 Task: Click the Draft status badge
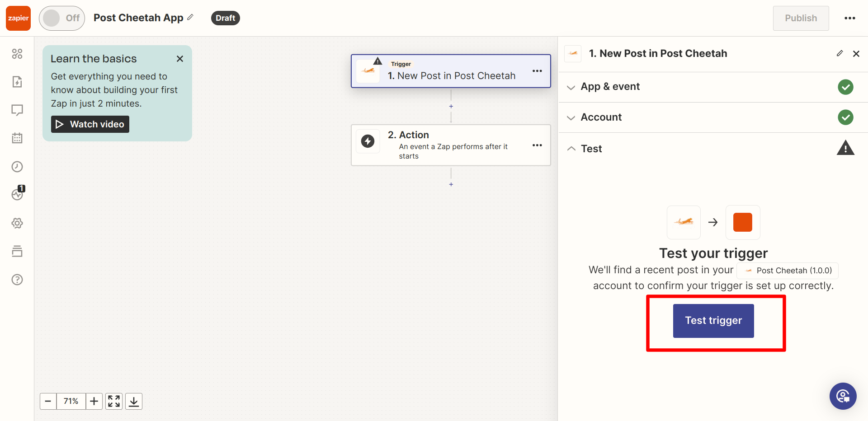[225, 18]
